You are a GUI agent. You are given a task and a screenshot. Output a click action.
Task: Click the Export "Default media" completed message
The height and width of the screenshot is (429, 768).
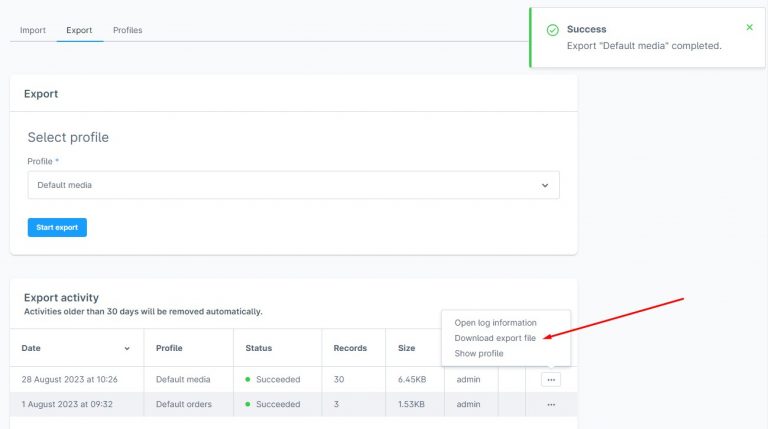[x=644, y=46]
